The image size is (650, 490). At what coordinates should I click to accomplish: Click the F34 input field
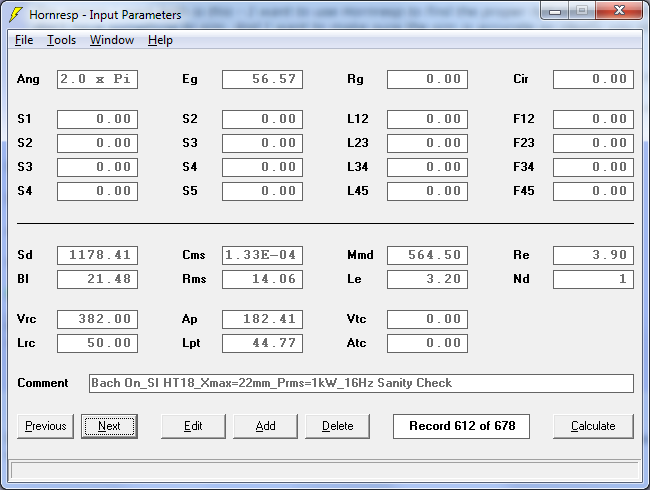pyautogui.click(x=593, y=167)
